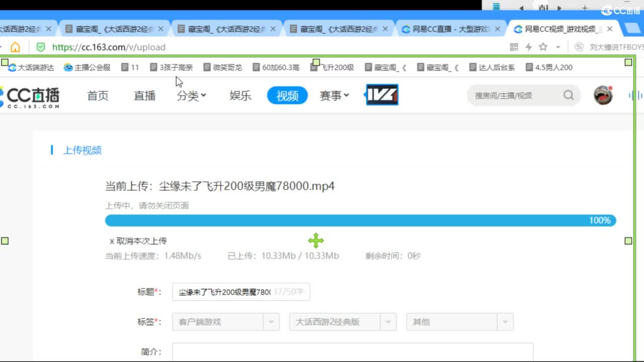Viewport: 644px width, 362px height.
Task: Open the 60加60.3高 bookmark
Action: pos(276,67)
